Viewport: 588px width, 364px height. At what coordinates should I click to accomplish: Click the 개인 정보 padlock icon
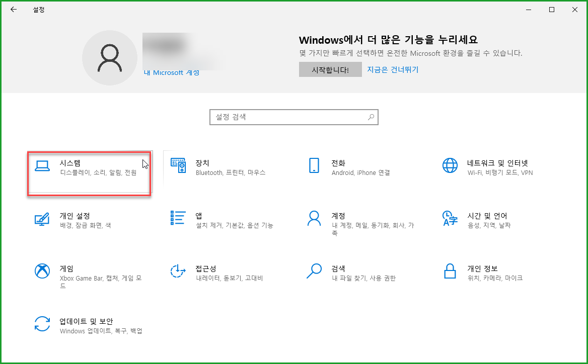pyautogui.click(x=450, y=271)
